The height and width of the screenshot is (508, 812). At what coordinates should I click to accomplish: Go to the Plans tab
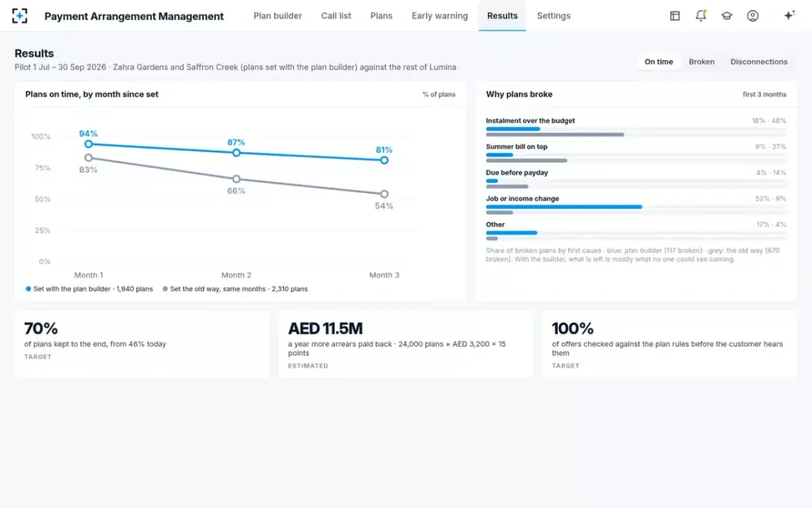click(x=382, y=16)
